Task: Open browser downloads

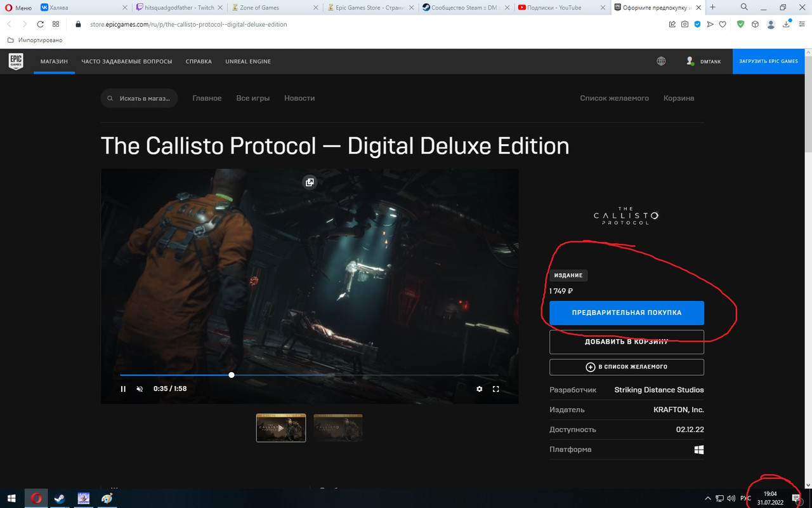Action: click(787, 24)
